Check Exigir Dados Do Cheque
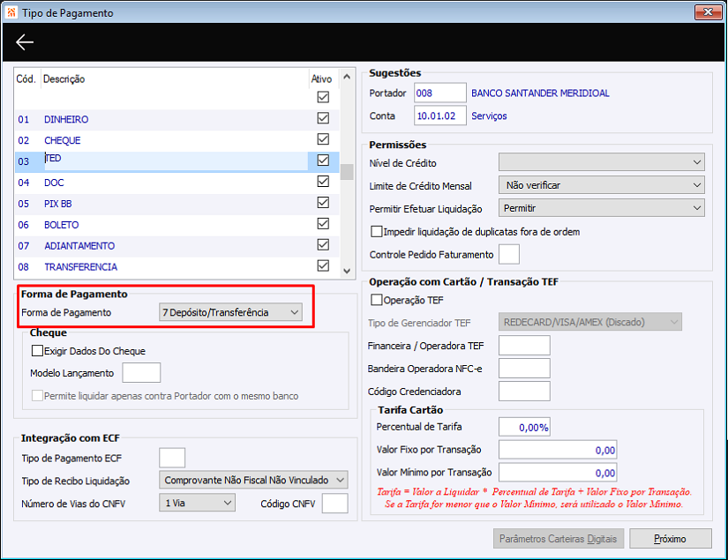This screenshot has width=728, height=560. [x=38, y=350]
